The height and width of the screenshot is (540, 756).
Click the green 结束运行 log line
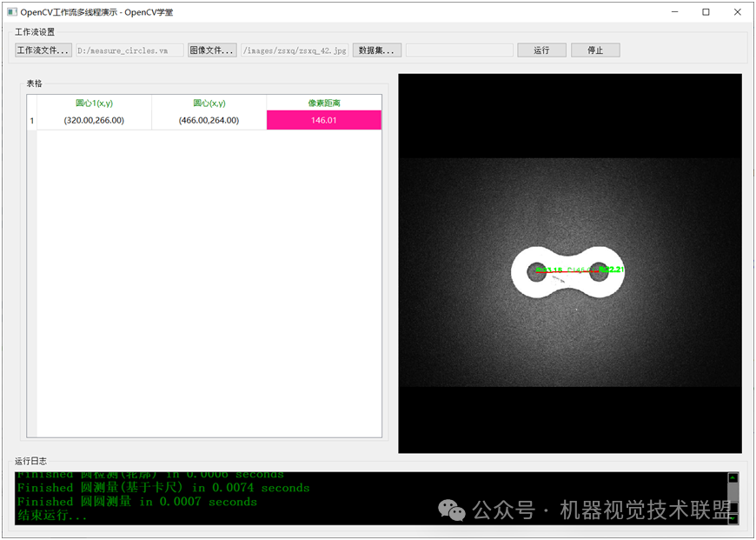coord(52,515)
